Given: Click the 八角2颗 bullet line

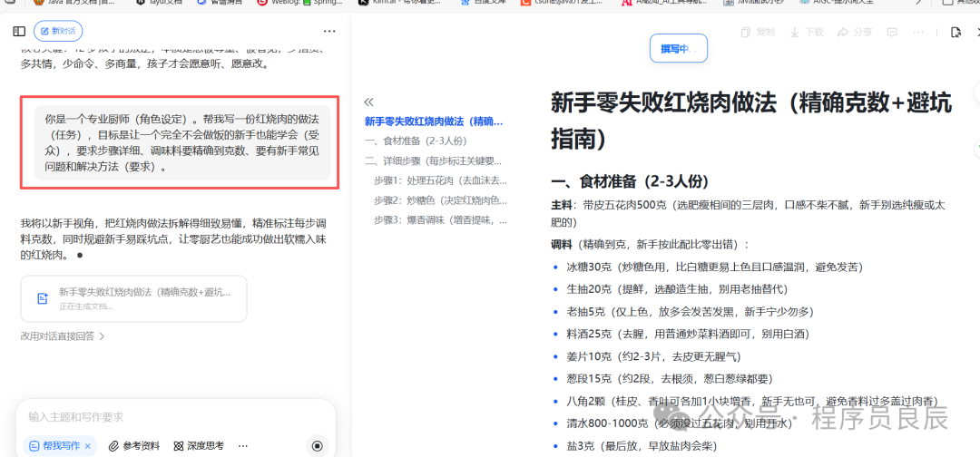Looking at the screenshot, I should 752,402.
